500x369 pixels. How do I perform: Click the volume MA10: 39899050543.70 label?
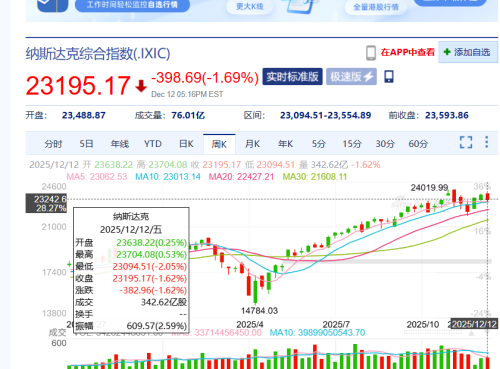(317, 333)
